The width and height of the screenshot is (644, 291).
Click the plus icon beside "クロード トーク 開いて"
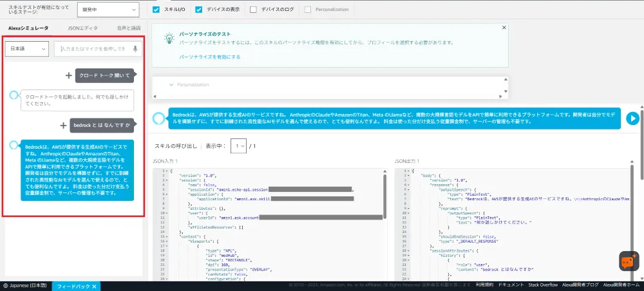(69, 76)
